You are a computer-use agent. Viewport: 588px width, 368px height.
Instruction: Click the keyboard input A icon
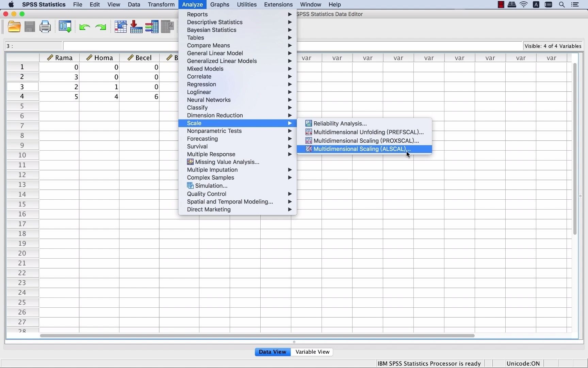pyautogui.click(x=536, y=4)
